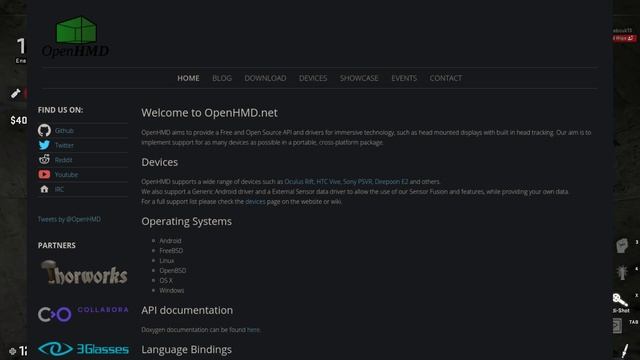
Task: Open the DOWNLOAD nav item
Action: (265, 78)
